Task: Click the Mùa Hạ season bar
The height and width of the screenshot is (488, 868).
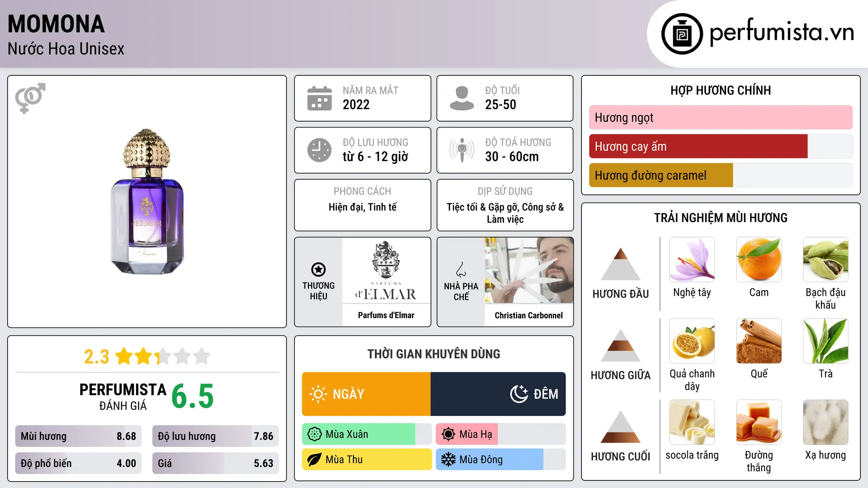Action: [501, 434]
